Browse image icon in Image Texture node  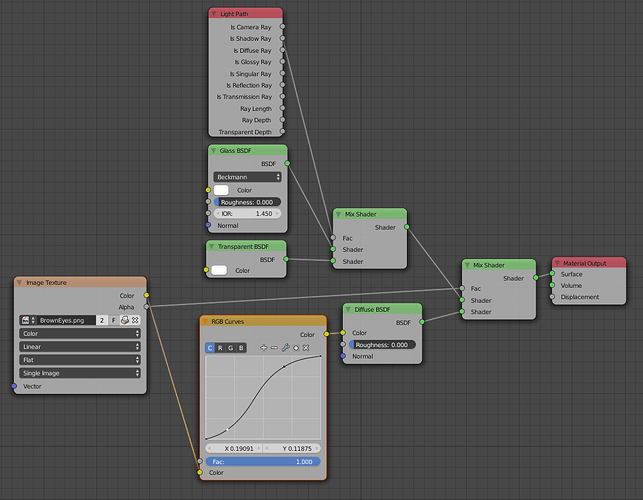pos(28,320)
